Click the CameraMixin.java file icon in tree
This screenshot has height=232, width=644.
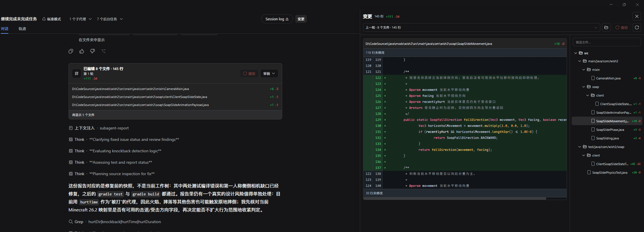click(593, 79)
